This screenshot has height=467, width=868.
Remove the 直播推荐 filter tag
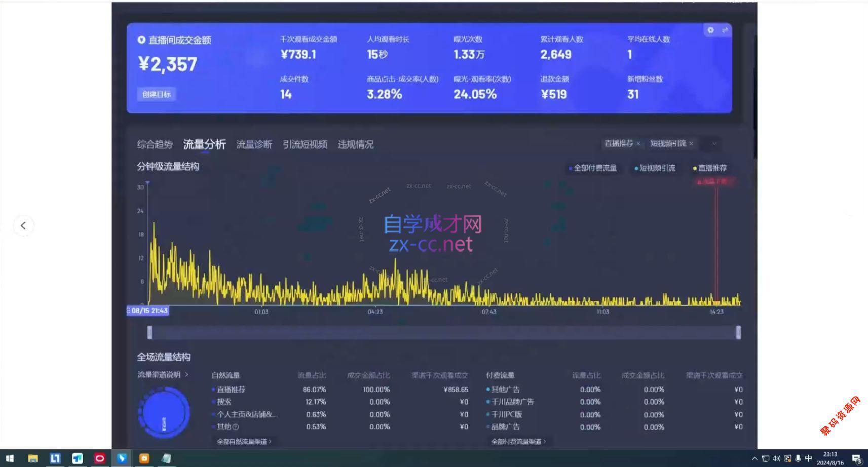pos(638,144)
